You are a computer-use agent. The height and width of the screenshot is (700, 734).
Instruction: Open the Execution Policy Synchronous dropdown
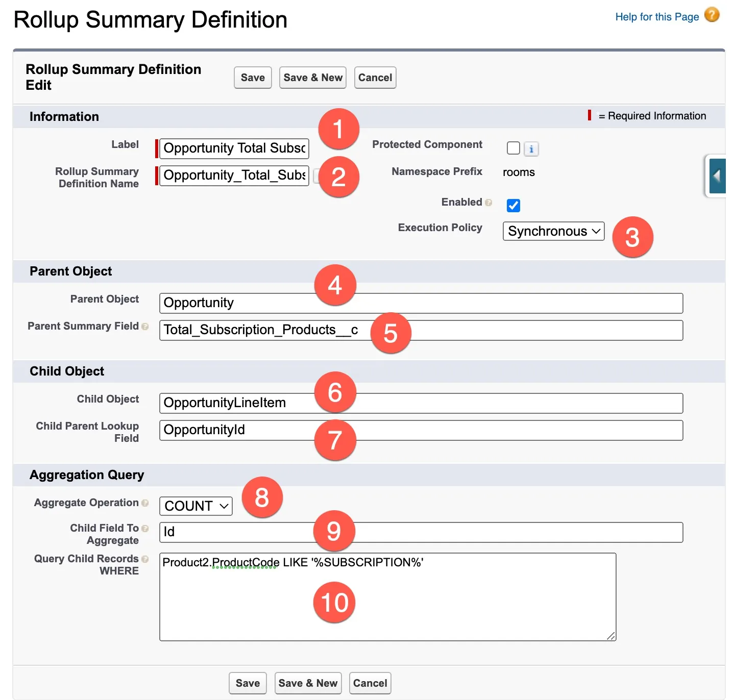pyautogui.click(x=553, y=231)
